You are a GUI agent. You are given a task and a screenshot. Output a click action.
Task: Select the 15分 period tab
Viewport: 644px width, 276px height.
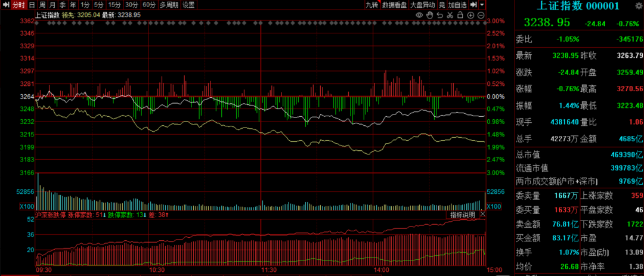point(114,5)
